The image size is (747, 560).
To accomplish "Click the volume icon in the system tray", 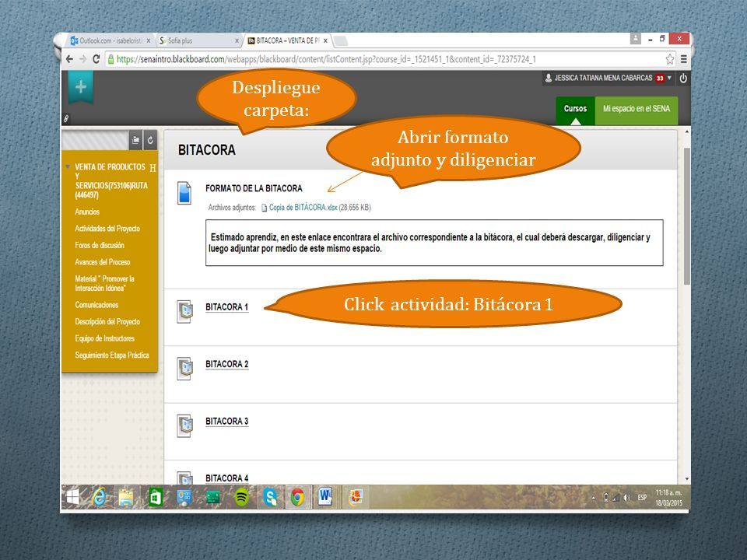I will tap(627, 498).
